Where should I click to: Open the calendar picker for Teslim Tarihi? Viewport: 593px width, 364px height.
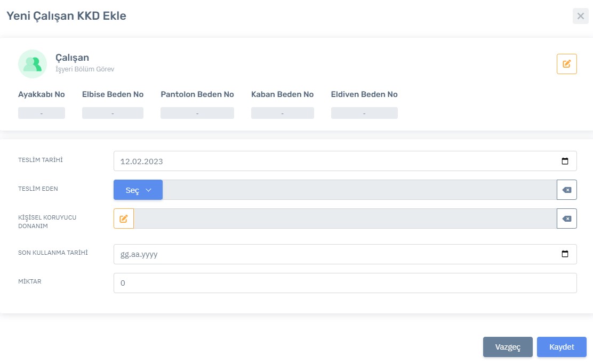(565, 161)
